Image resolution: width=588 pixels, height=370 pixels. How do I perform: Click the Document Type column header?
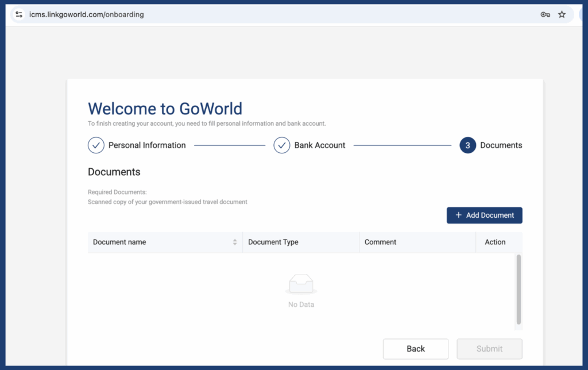coord(273,242)
